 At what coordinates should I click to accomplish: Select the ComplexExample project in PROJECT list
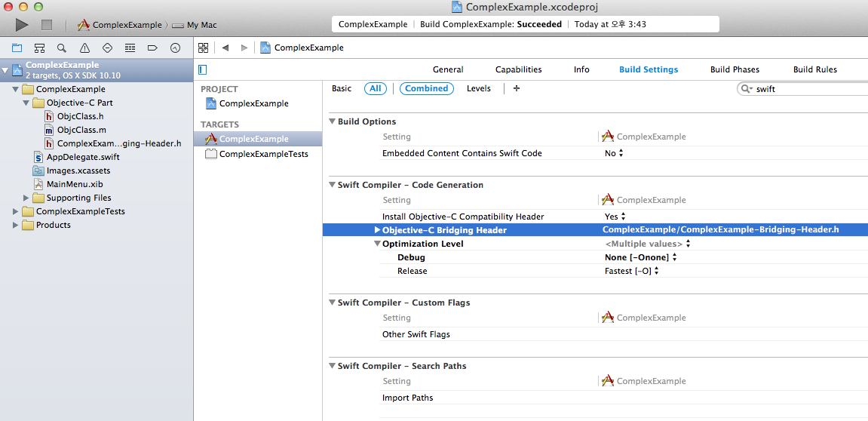point(247,103)
